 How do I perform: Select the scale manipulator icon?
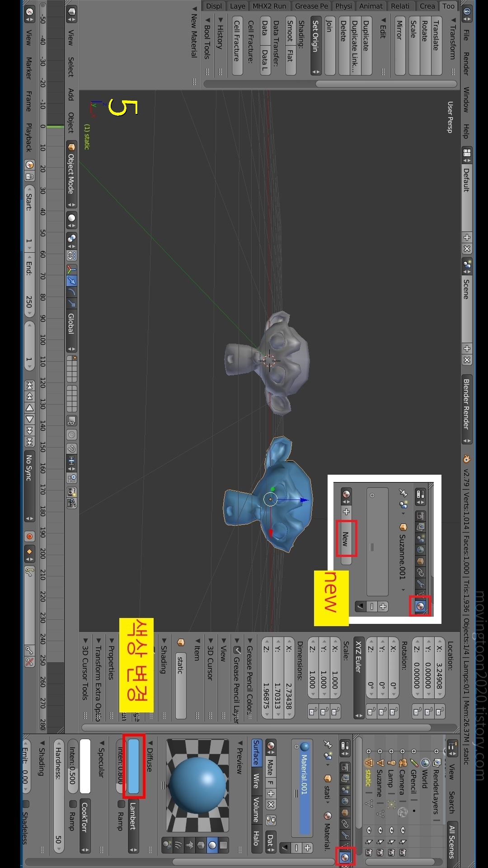pyautogui.click(x=71, y=303)
